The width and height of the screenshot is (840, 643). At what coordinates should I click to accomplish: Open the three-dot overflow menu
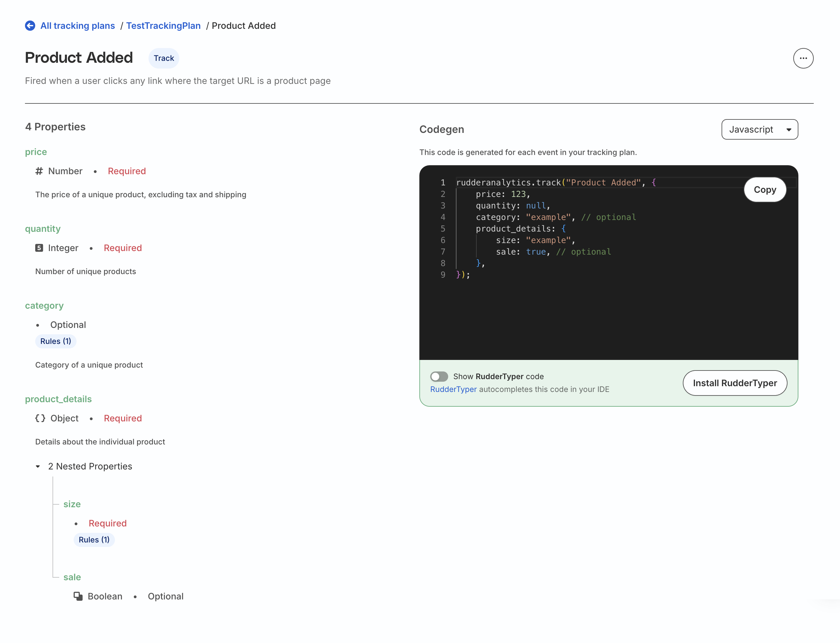(803, 58)
